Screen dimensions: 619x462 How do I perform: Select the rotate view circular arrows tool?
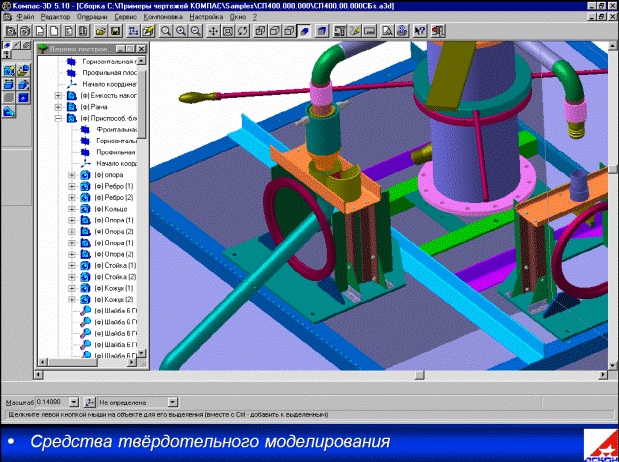tap(243, 31)
